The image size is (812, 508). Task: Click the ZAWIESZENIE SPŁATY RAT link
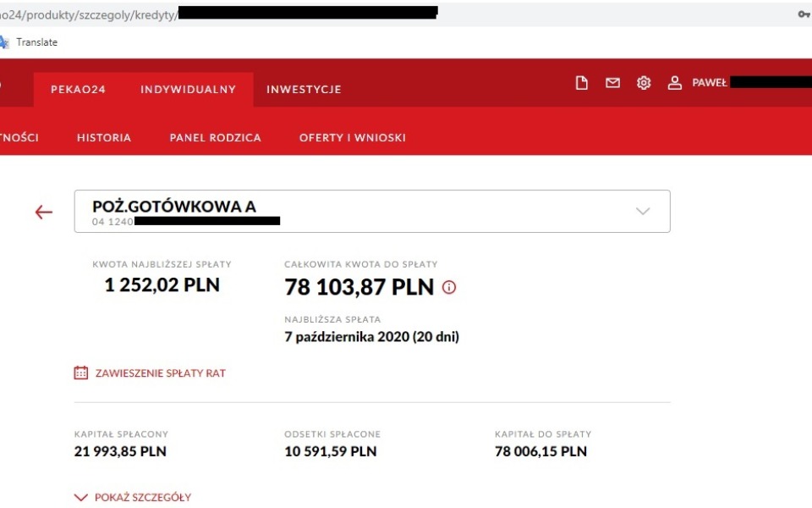click(160, 373)
